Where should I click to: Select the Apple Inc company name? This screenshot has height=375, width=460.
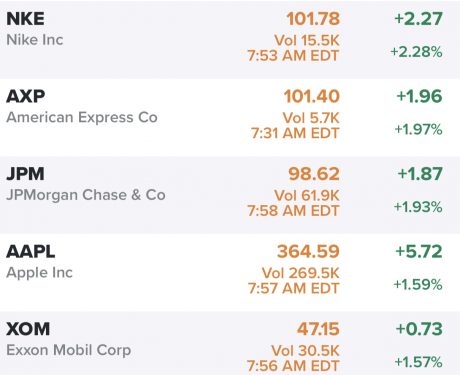pos(39,273)
